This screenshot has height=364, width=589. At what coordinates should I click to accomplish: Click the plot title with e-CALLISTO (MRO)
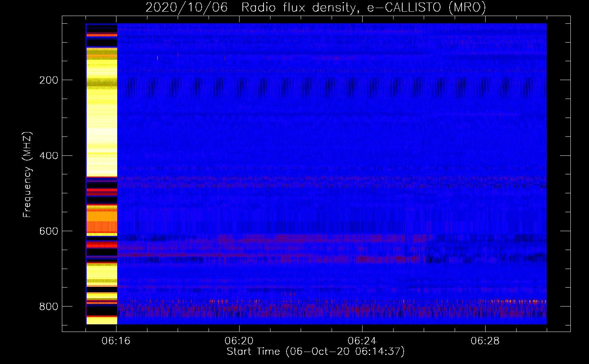(x=316, y=7)
